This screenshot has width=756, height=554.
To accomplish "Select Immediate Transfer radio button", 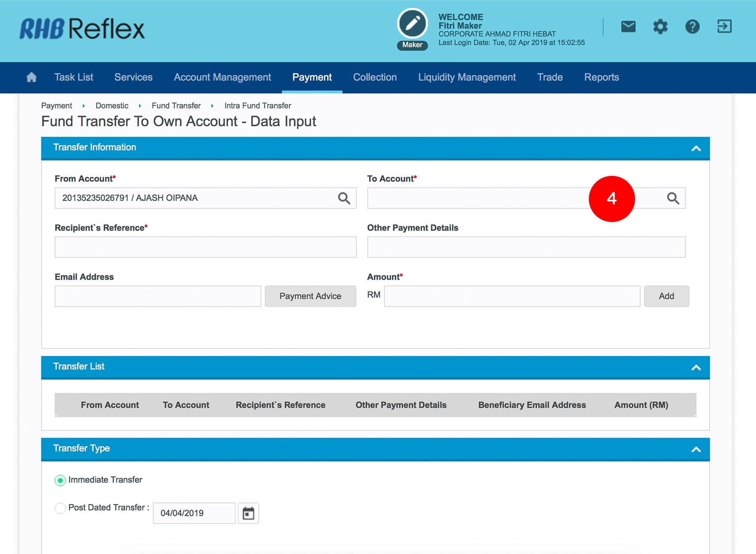I will pyautogui.click(x=60, y=480).
